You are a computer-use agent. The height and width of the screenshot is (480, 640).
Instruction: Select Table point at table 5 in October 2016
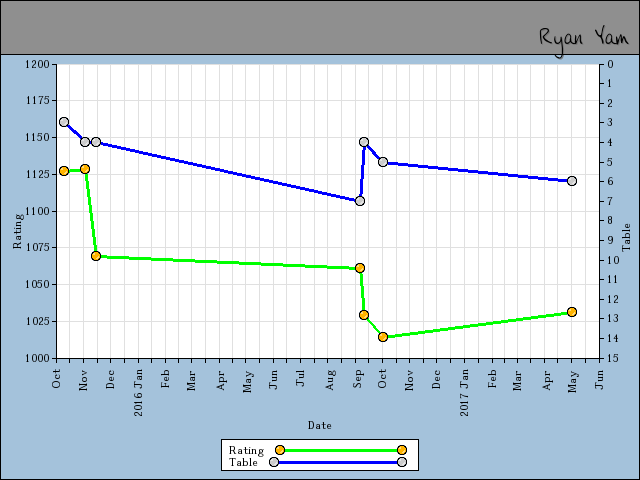[x=383, y=162]
